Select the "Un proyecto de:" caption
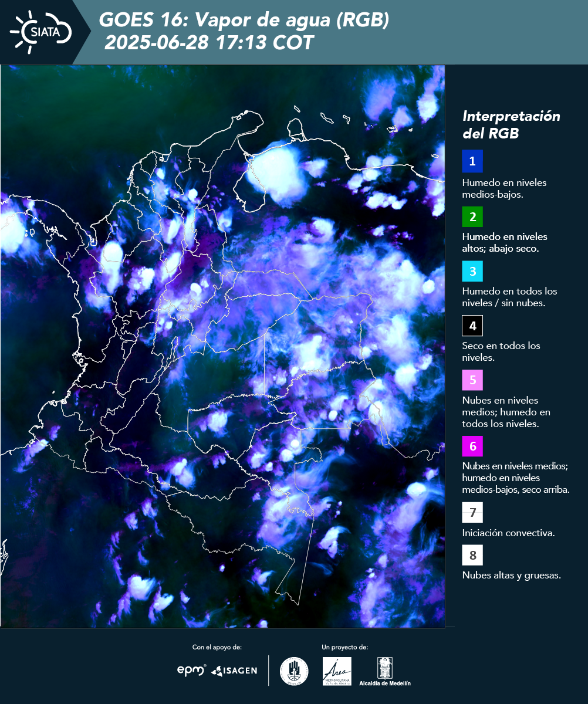 point(345,647)
